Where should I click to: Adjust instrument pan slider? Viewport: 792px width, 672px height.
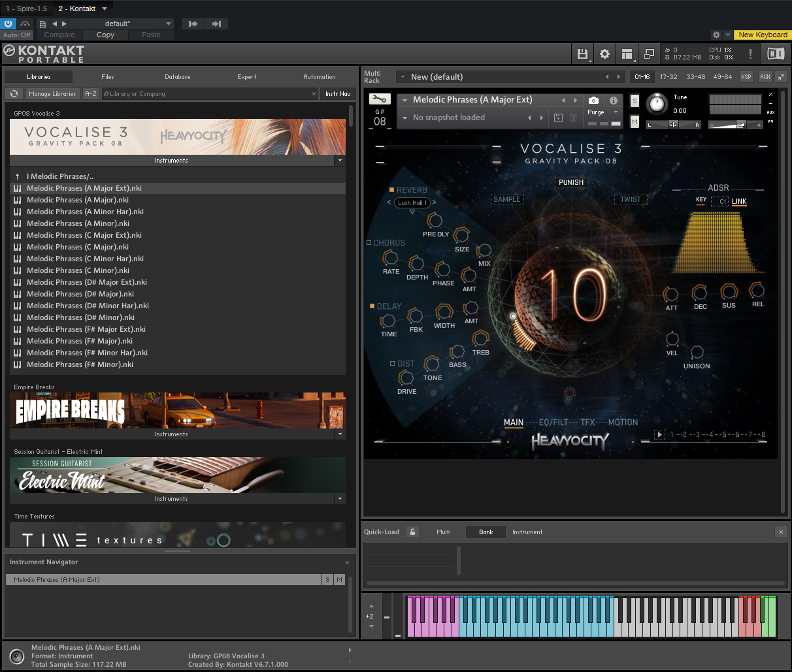(x=673, y=124)
